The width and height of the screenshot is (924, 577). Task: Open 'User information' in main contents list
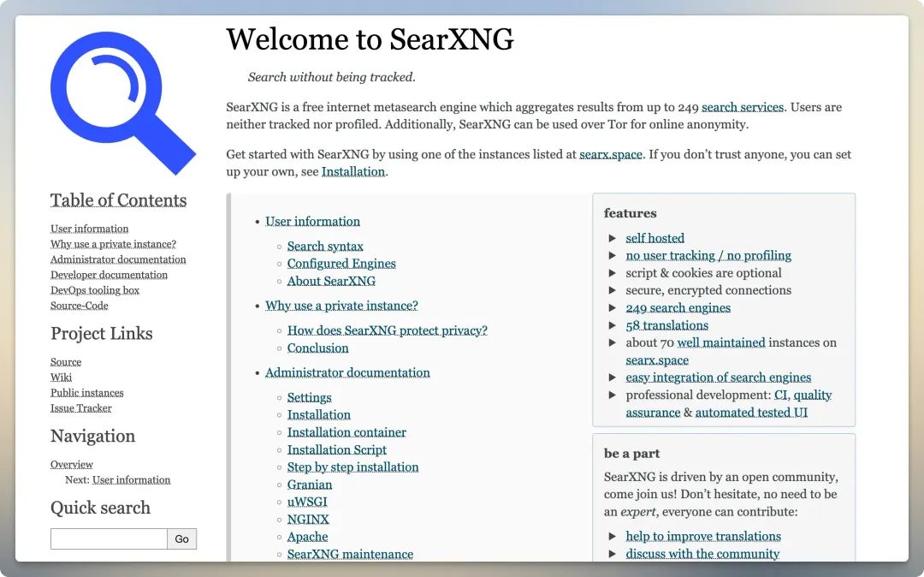tap(312, 222)
